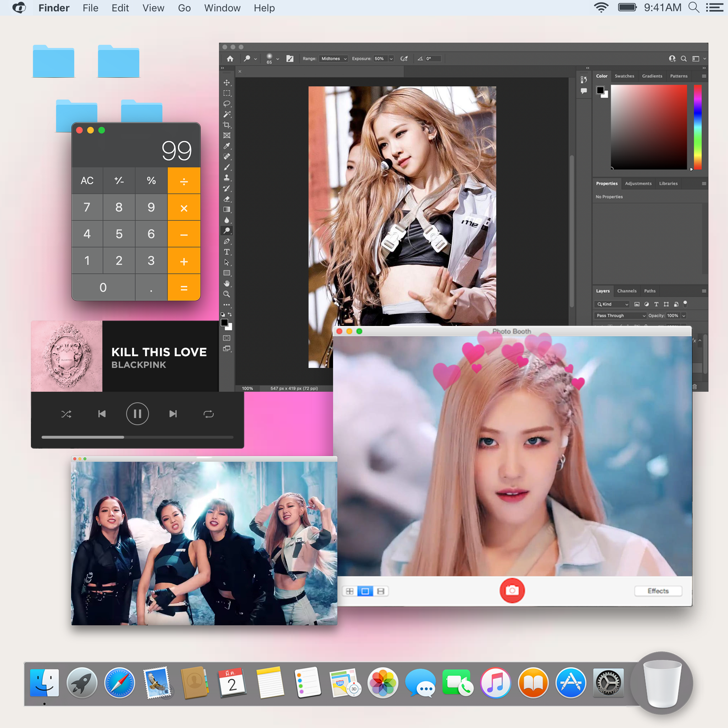Click the Effects button in Photo Booth
The image size is (728, 728).
pos(658,591)
